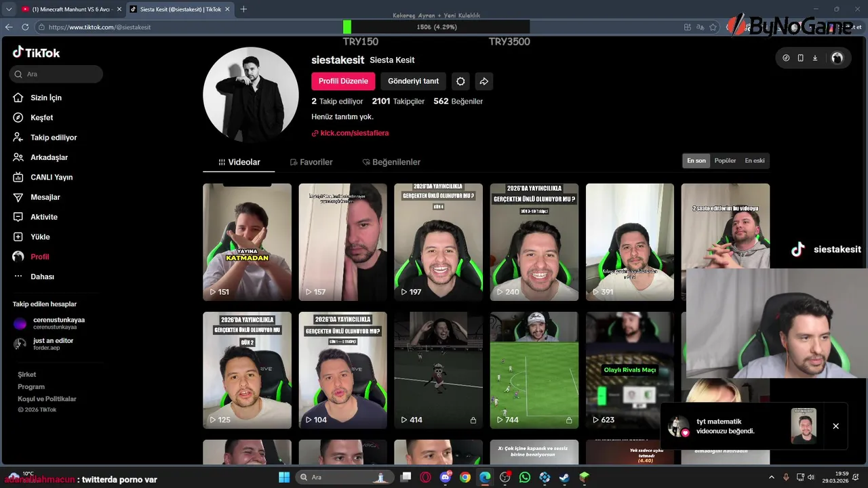Switch to Beğenilenler tab
Image resolution: width=868 pixels, height=488 pixels.
(x=391, y=162)
